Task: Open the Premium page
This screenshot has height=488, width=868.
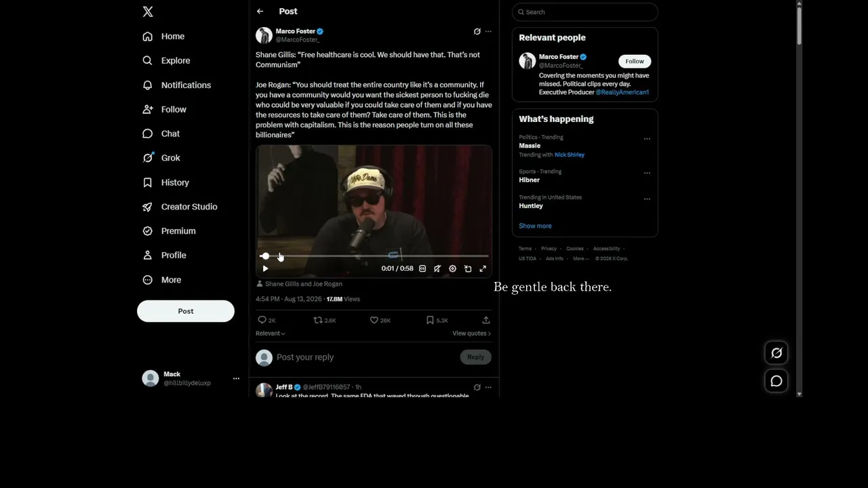Action: pyautogui.click(x=169, y=231)
